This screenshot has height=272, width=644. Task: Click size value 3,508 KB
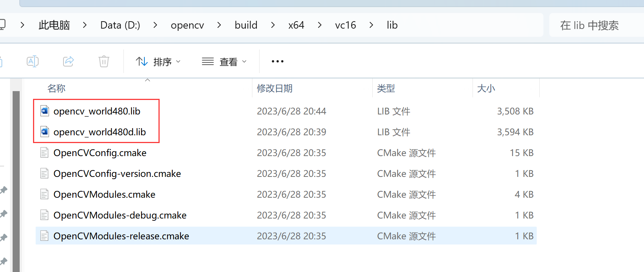tap(515, 111)
